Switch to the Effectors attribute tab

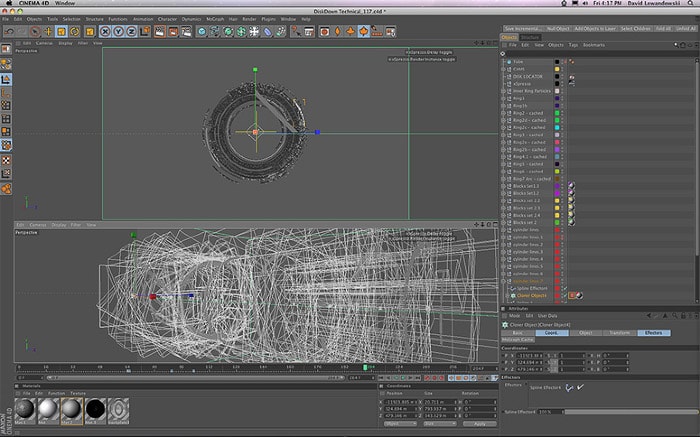tap(652, 332)
